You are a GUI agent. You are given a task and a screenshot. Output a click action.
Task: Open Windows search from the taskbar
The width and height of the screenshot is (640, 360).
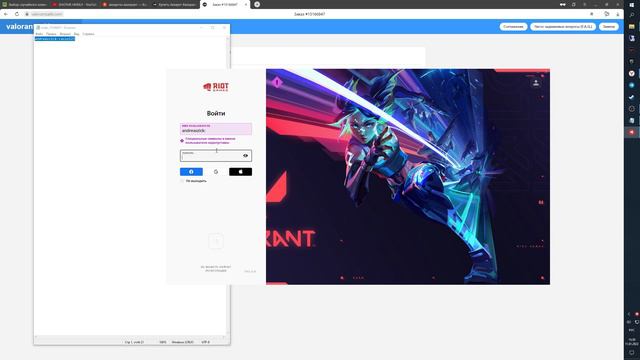coord(632,15)
